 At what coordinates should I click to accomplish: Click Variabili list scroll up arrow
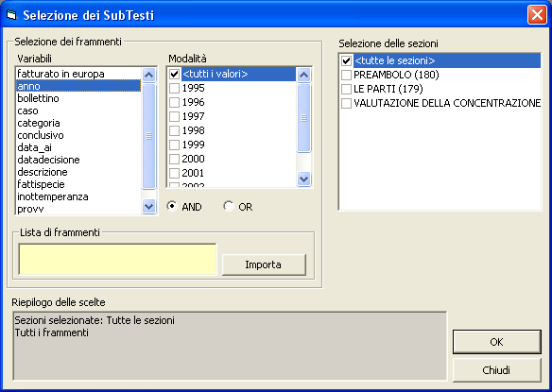(x=149, y=75)
